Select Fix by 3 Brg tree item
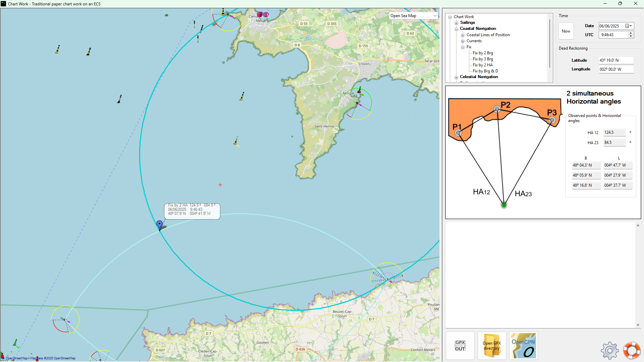This screenshot has height=362, width=644. coord(483,59)
